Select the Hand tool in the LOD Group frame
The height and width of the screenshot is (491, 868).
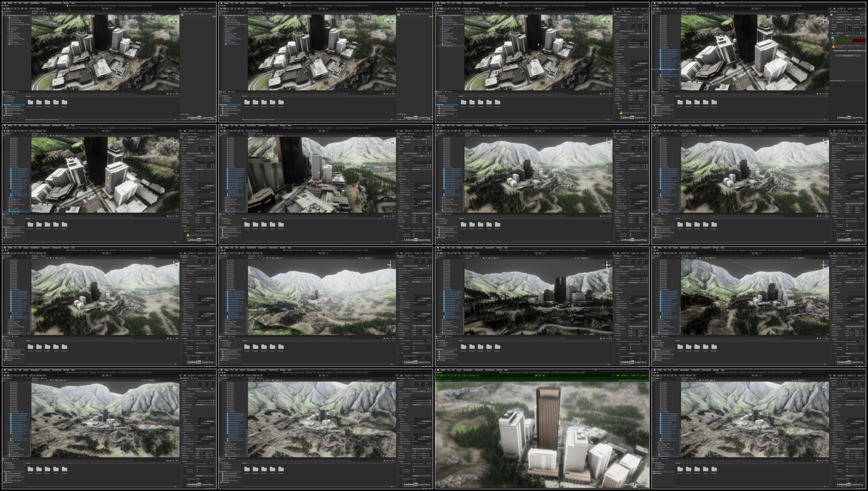654,9
